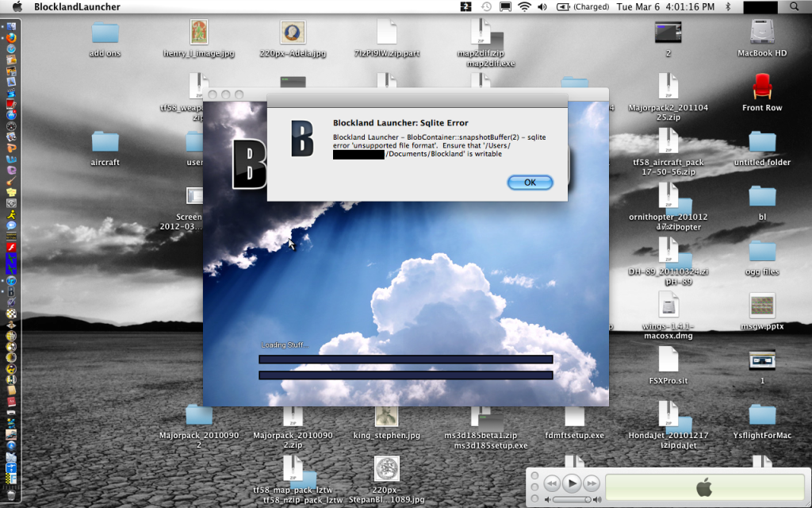Open Finder from the Dock
This screenshot has width=812, height=508.
pyautogui.click(x=11, y=25)
